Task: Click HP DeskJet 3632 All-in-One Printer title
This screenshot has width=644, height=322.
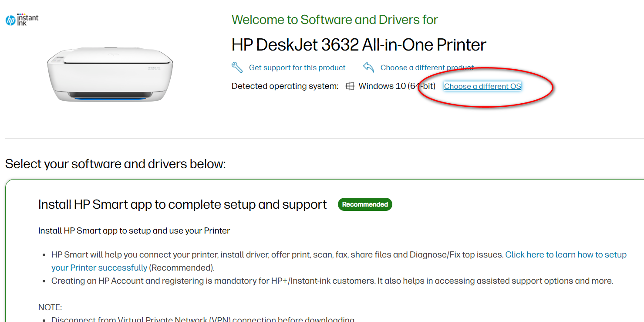Action: pos(359,45)
